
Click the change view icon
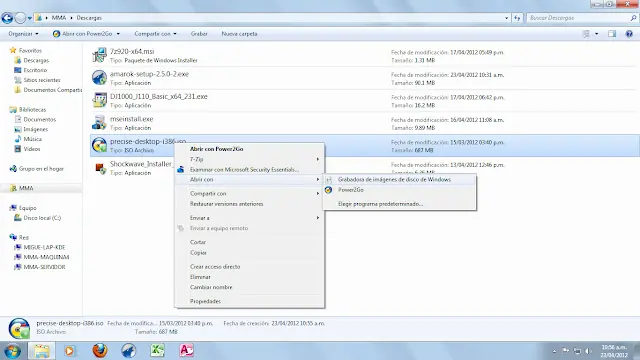(586, 34)
